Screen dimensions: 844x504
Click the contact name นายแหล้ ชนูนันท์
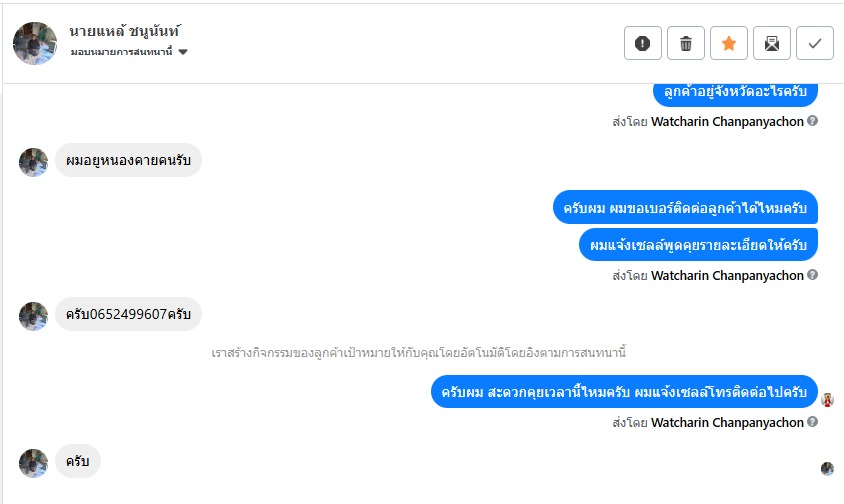pyautogui.click(x=125, y=31)
